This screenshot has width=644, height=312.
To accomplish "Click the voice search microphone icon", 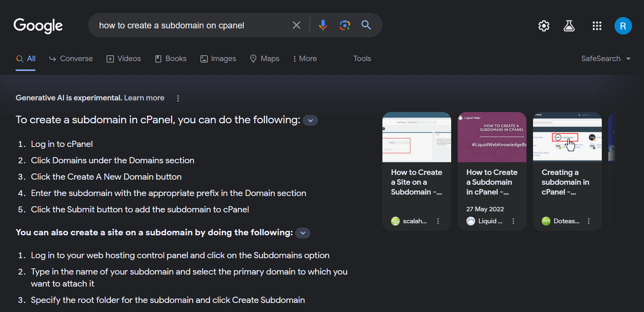I will tap(323, 25).
